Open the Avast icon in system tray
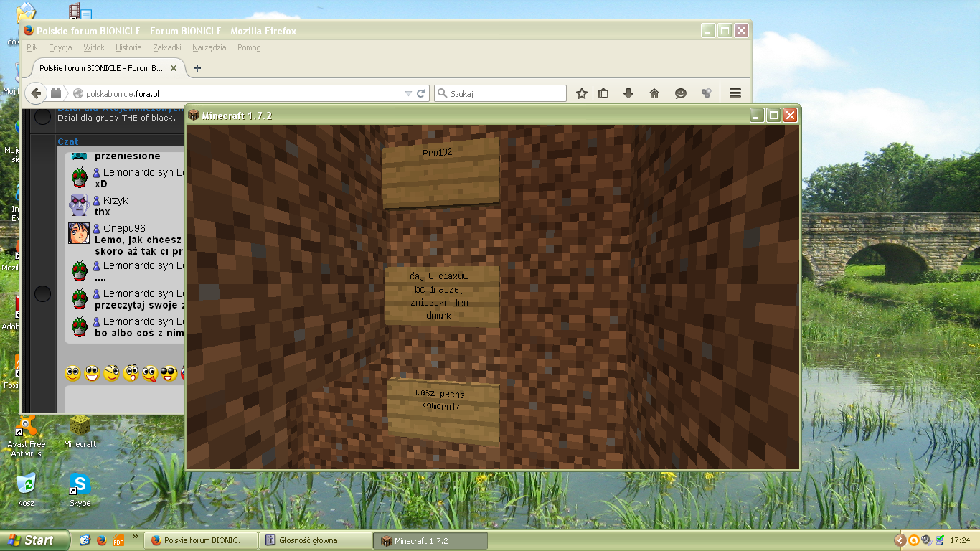This screenshot has height=551, width=980. 913,540
